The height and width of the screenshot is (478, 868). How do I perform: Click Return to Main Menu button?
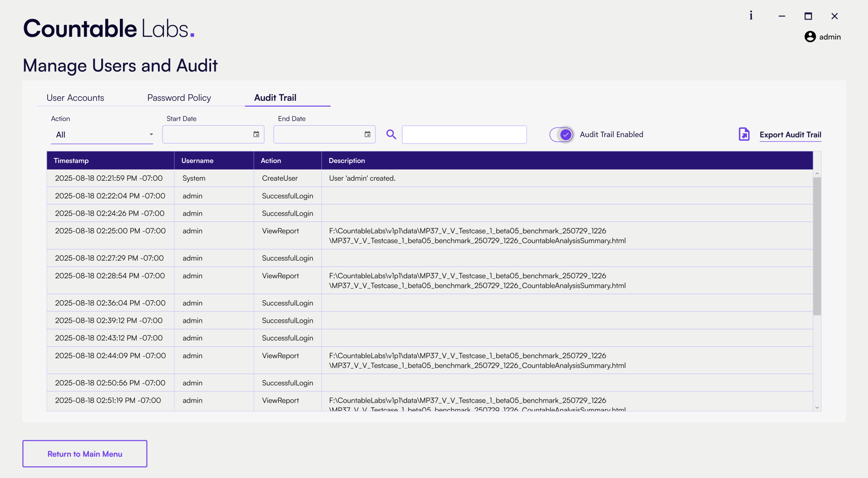click(x=85, y=453)
